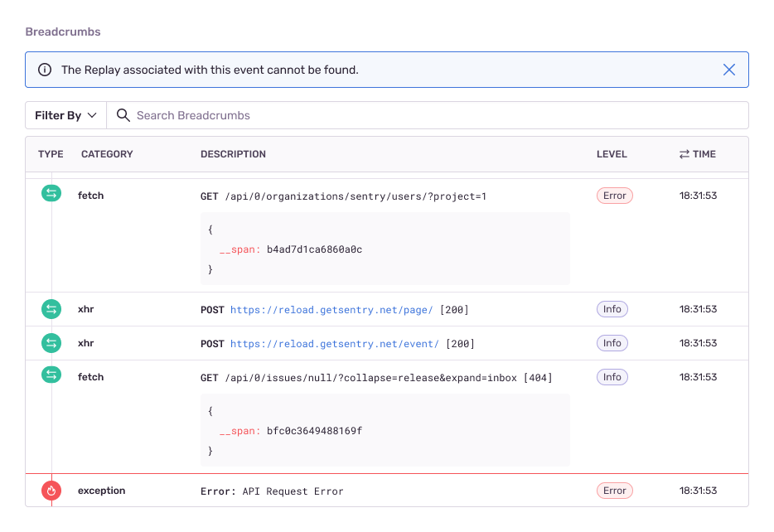774x532 pixels.
Task: Click the Description column header
Action: pyautogui.click(x=233, y=154)
